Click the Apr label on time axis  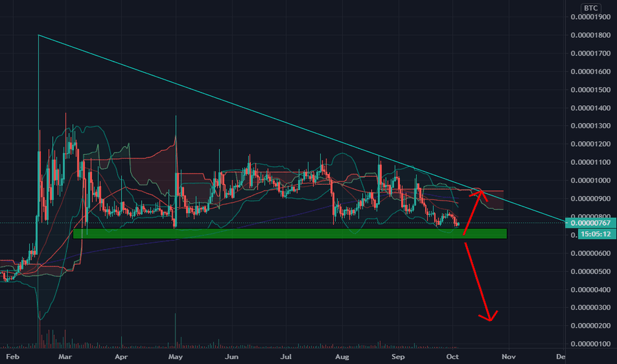121,357
